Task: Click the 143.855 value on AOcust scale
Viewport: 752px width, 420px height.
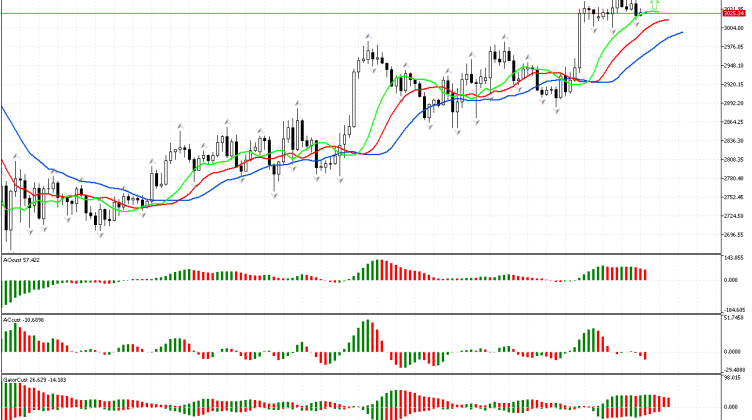Action: pyautogui.click(x=736, y=258)
